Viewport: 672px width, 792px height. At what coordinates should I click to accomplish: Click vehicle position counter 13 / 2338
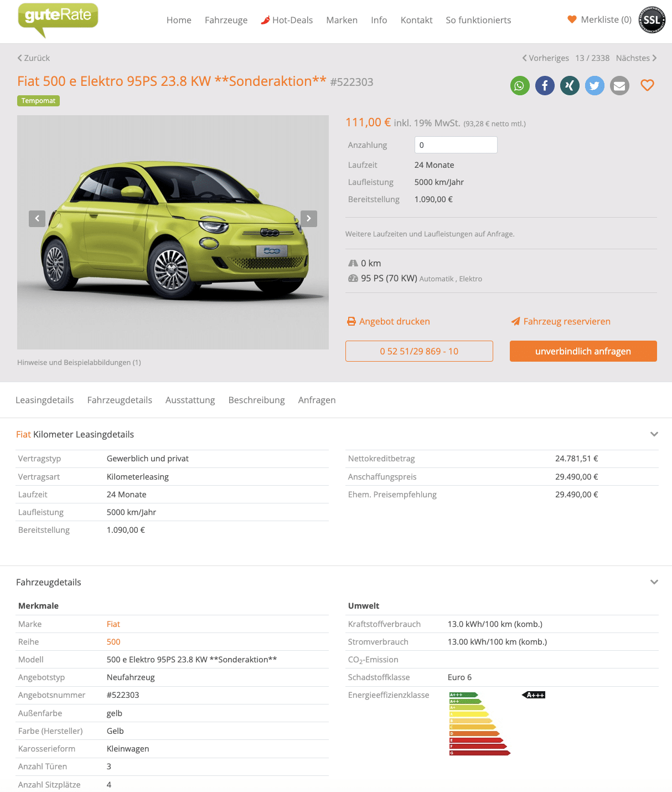(x=592, y=58)
